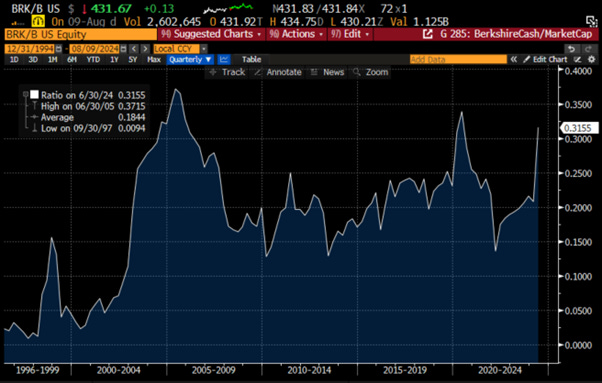602x383 pixels.
Task: Click the 'Average' legend row
Action: click(x=93, y=117)
